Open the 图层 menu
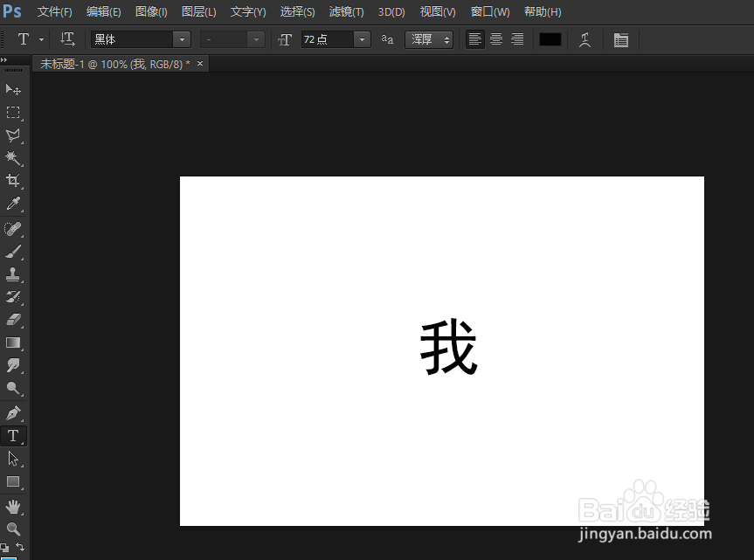This screenshot has height=560, width=754. pos(198,11)
